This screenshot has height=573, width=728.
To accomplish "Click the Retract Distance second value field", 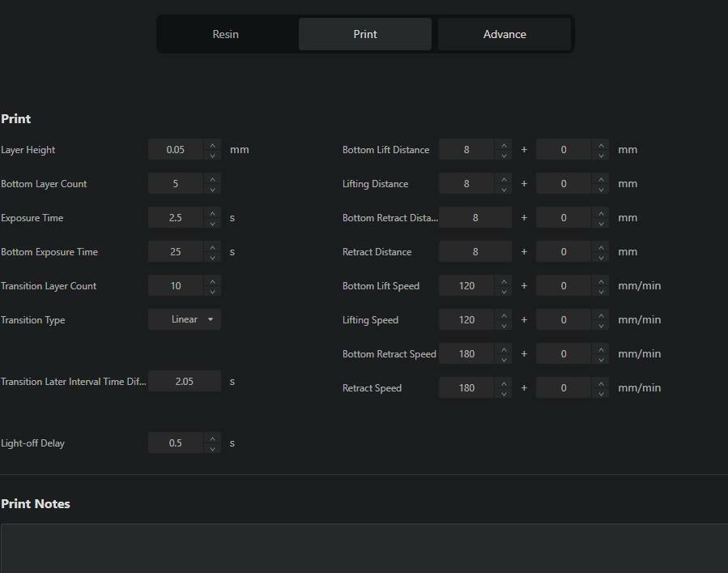I will pos(564,252).
